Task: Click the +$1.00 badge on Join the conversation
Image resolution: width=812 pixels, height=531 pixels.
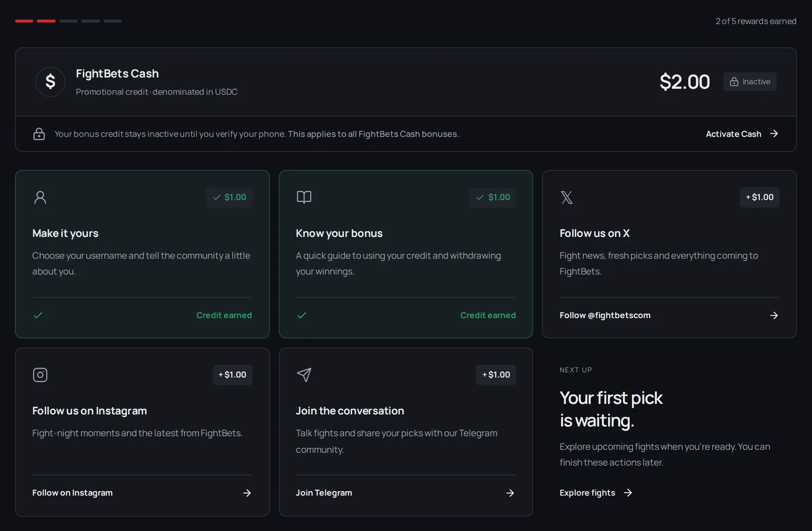Action: pos(496,375)
